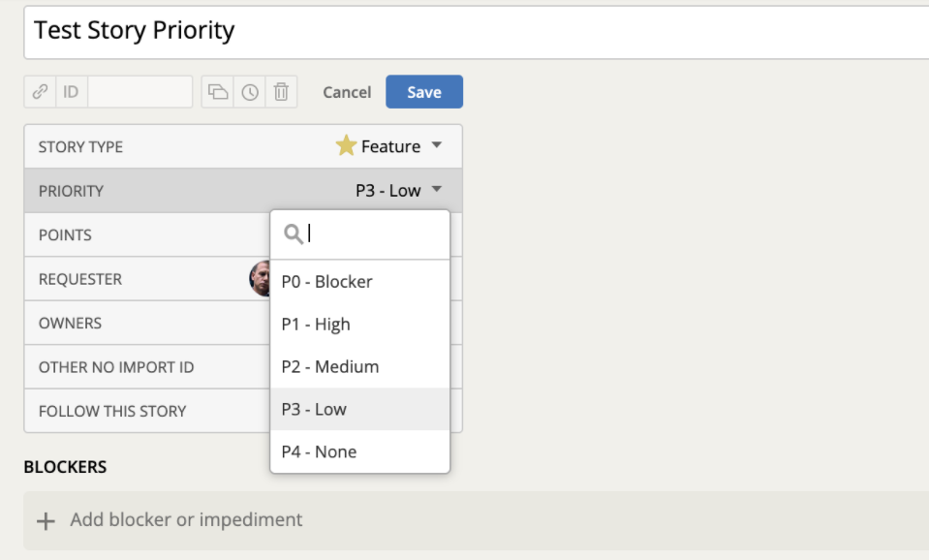
Task: Save the story
Action: [x=424, y=92]
